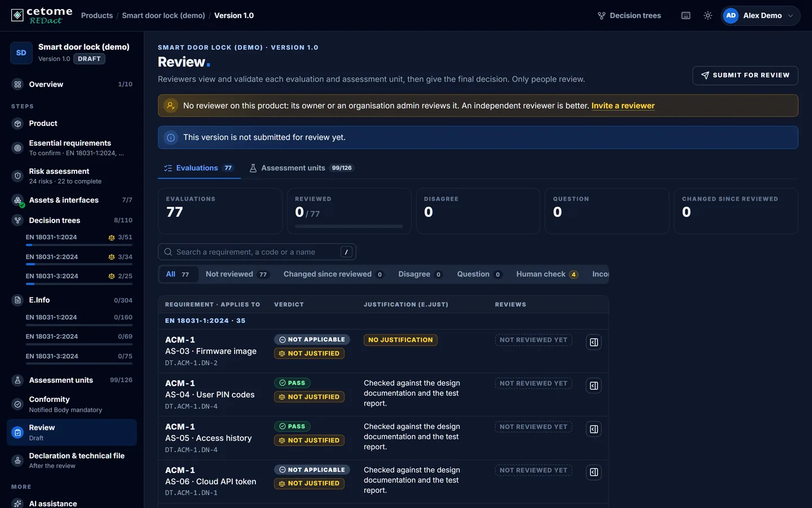Open review panel for AS-06 Cloud API token row
The width and height of the screenshot is (812, 508).
594,472
